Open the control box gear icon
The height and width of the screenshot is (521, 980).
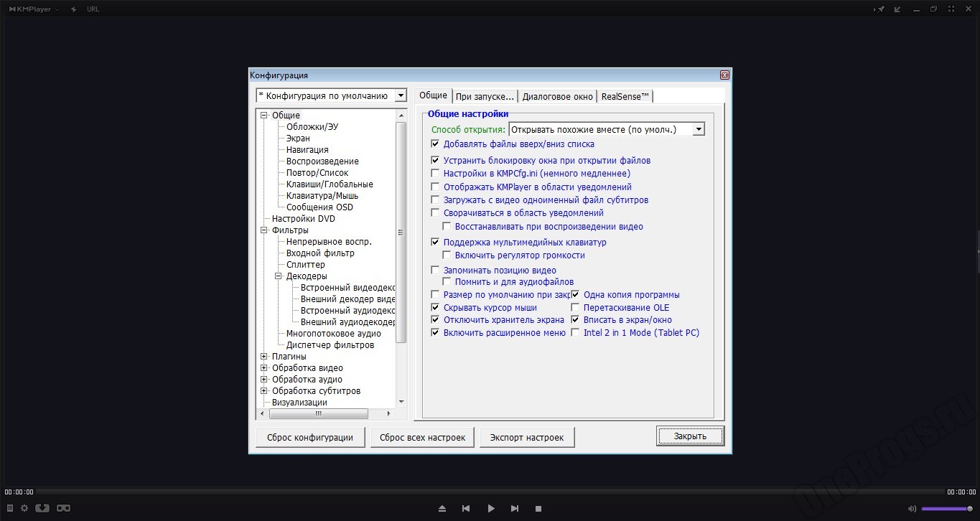[x=24, y=508]
